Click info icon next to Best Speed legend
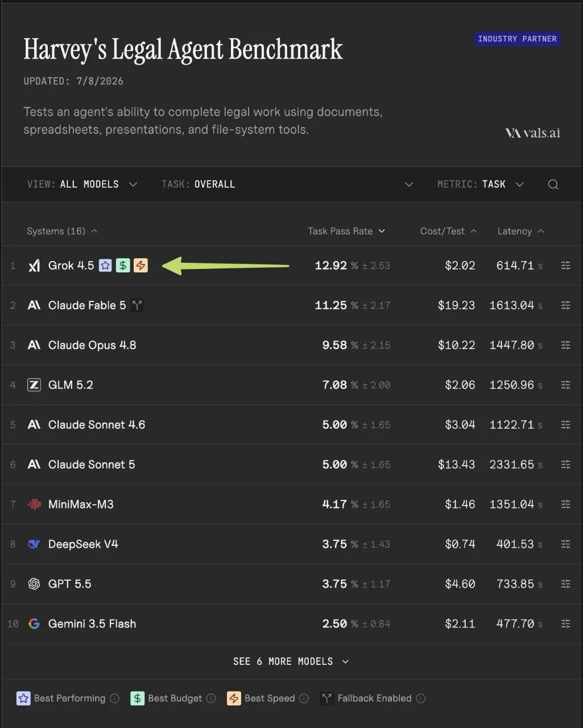 pos(304,698)
